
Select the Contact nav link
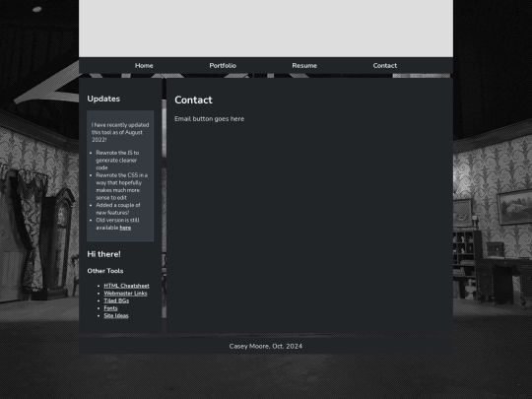tap(385, 65)
